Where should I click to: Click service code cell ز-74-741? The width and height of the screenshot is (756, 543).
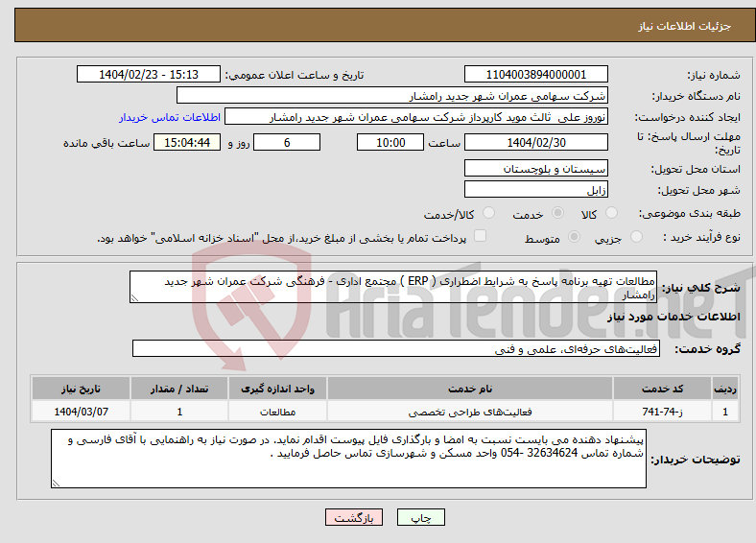pos(663,412)
